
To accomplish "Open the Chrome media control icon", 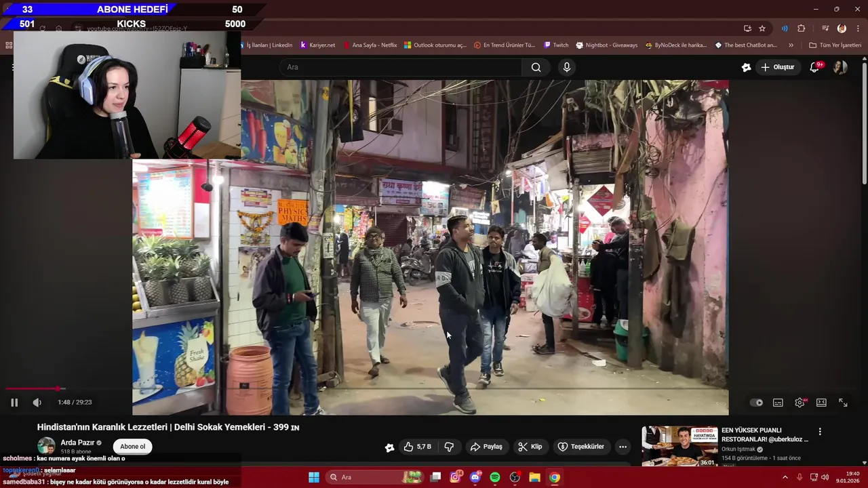I will [x=825, y=28].
